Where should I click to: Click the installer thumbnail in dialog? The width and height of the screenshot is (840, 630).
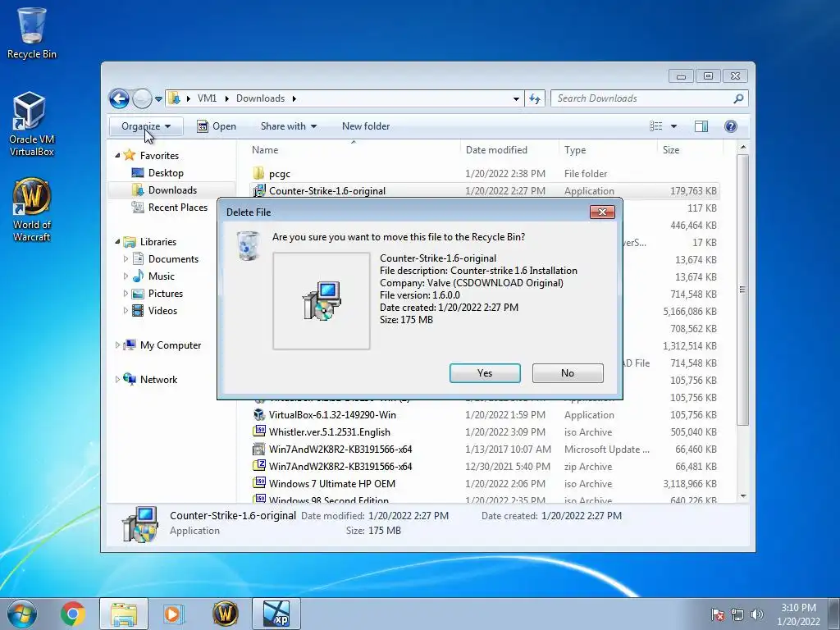[x=322, y=301]
